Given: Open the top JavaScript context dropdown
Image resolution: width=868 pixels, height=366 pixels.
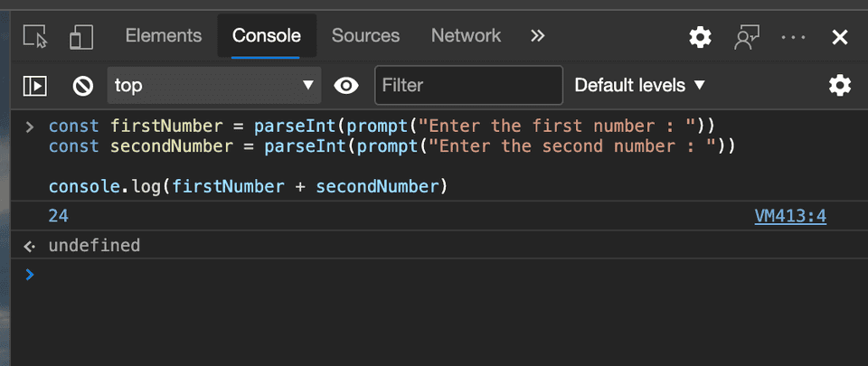Looking at the screenshot, I should coord(213,86).
